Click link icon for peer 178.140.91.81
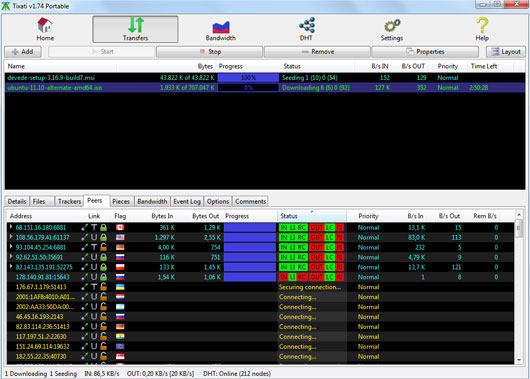530x379 pixels. tap(85, 277)
